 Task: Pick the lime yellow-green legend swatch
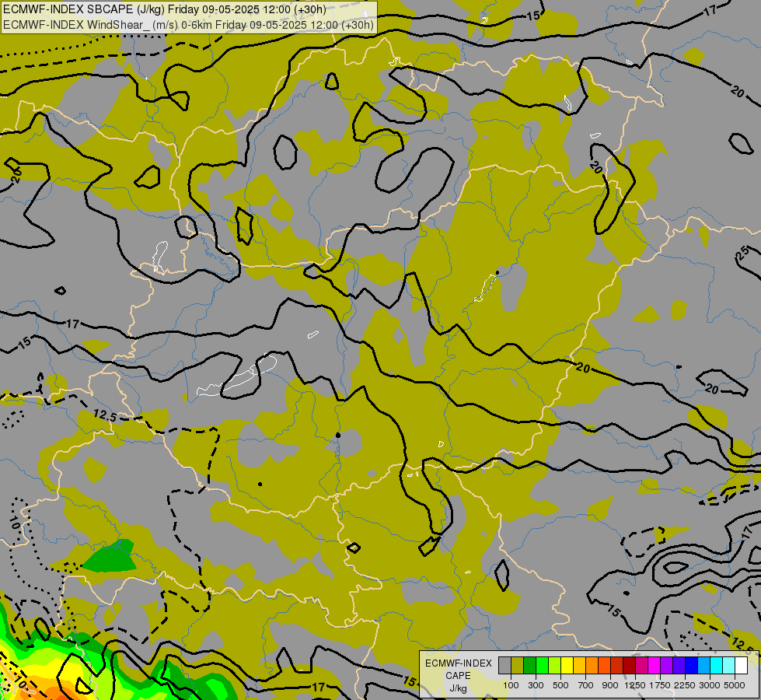554,666
